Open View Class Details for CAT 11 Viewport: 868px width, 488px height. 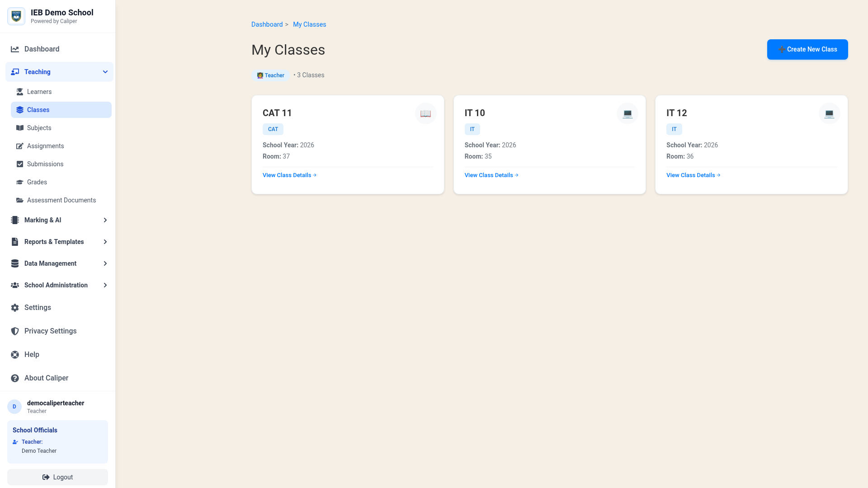pyautogui.click(x=289, y=175)
